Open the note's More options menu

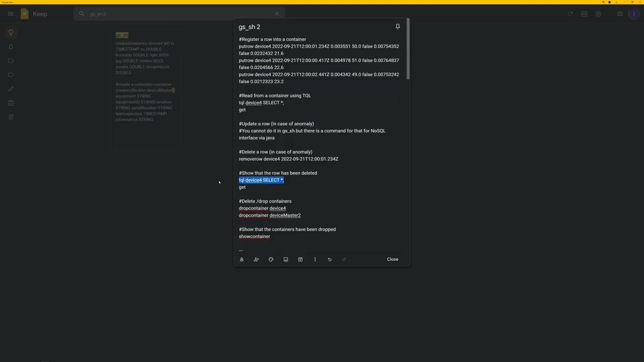coord(315,259)
